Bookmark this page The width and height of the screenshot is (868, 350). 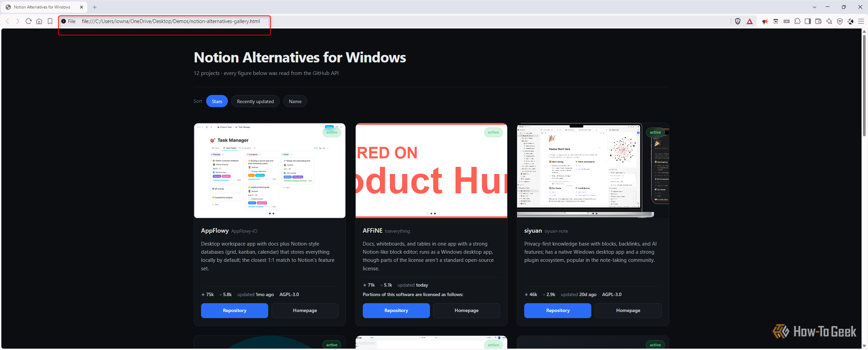click(x=50, y=21)
